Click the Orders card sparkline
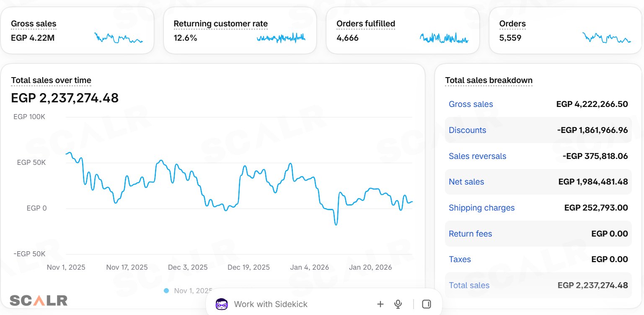Image resolution: width=644 pixels, height=315 pixels. (607, 38)
